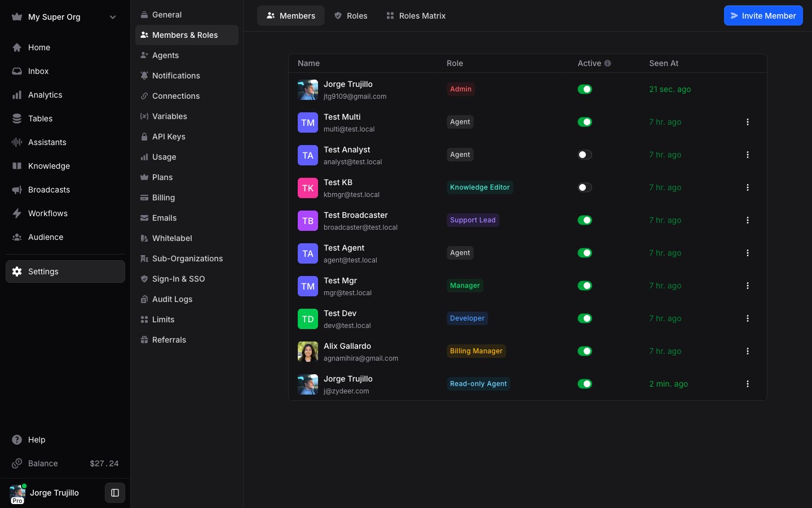Toggle Active switch for jtg9109@gmail.com

click(585, 89)
